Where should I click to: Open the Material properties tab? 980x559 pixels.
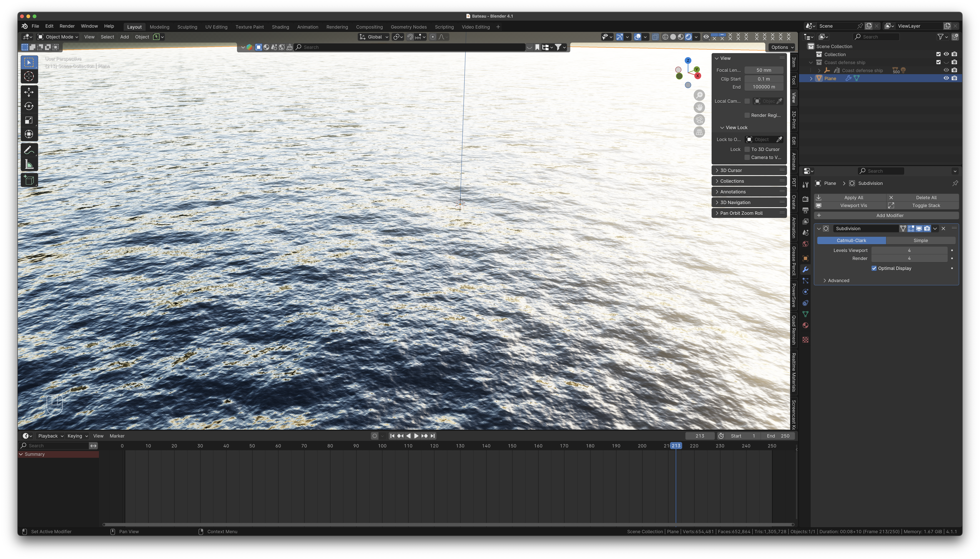(805, 325)
